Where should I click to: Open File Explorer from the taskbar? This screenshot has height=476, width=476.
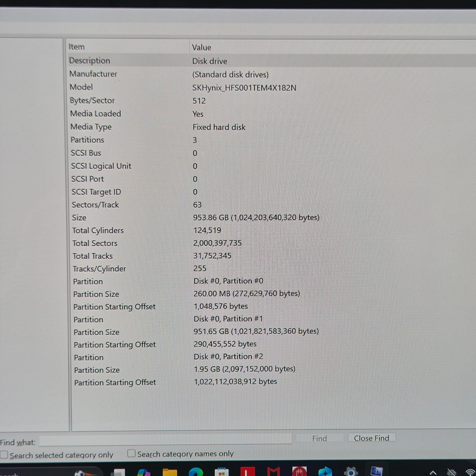(170, 472)
